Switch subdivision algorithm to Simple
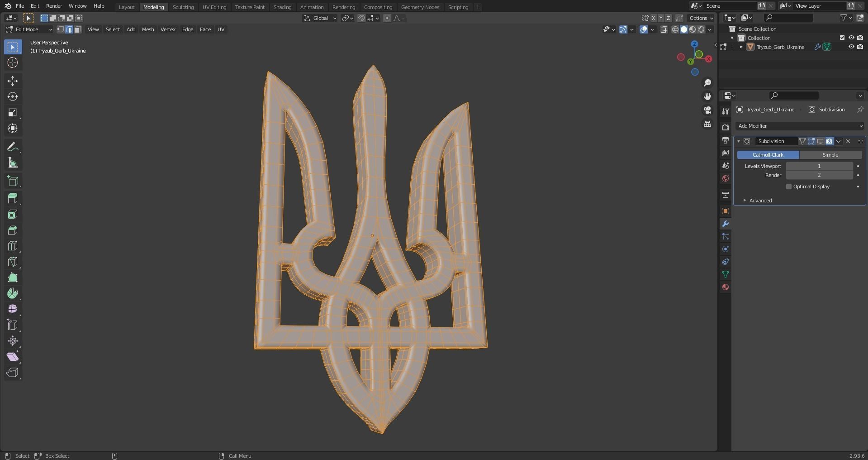This screenshot has width=868, height=460. tap(830, 154)
